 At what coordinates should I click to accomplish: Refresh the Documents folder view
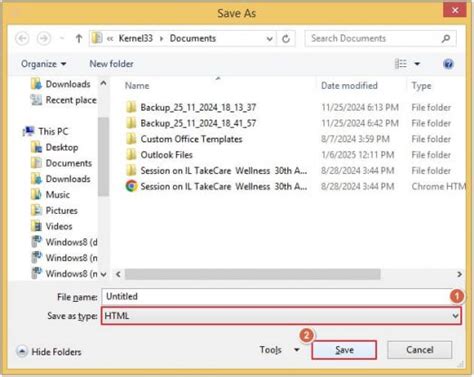pos(286,39)
